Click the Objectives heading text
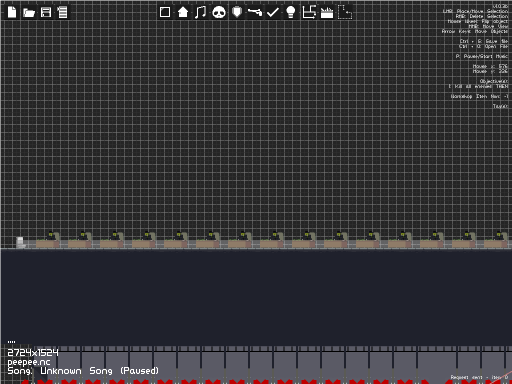The image size is (512, 384). [x=494, y=81]
